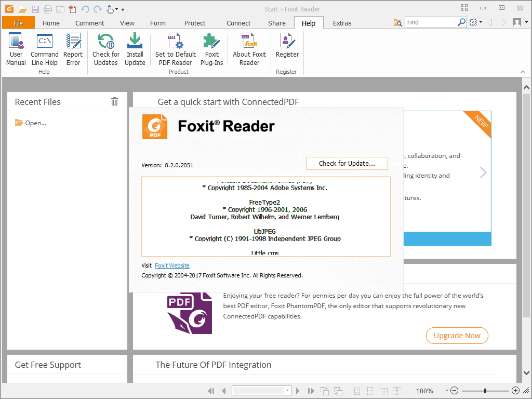The width and height of the screenshot is (532, 399).
Task: Set Foxit as default PDF Reader
Action: coord(175,48)
